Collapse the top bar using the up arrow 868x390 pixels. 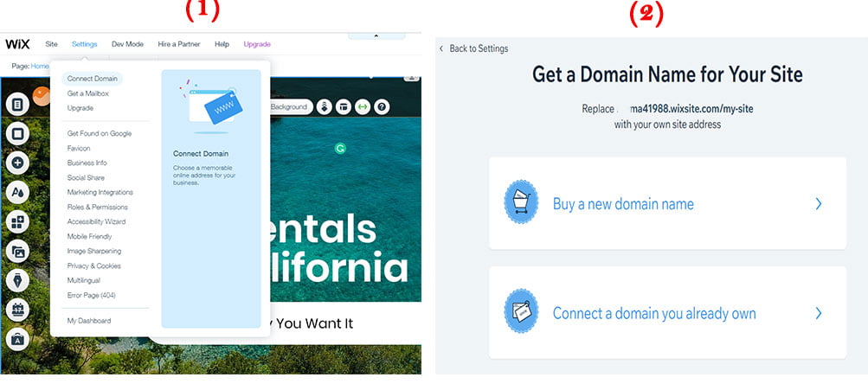pyautogui.click(x=376, y=35)
